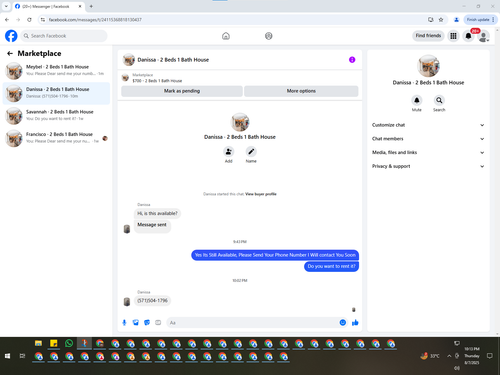Click the 'Hi, is this available?' message
Image resolution: width=500 pixels, height=375 pixels.
pyautogui.click(x=157, y=213)
